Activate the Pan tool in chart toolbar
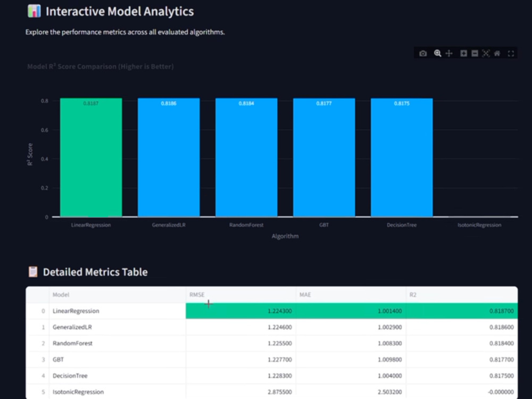Image resolution: width=532 pixels, height=399 pixels. tap(449, 53)
